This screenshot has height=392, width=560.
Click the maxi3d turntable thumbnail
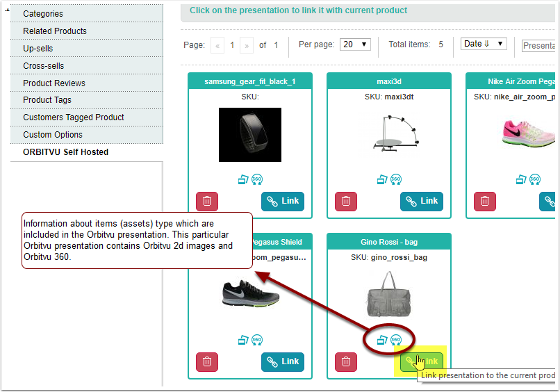[396, 133]
